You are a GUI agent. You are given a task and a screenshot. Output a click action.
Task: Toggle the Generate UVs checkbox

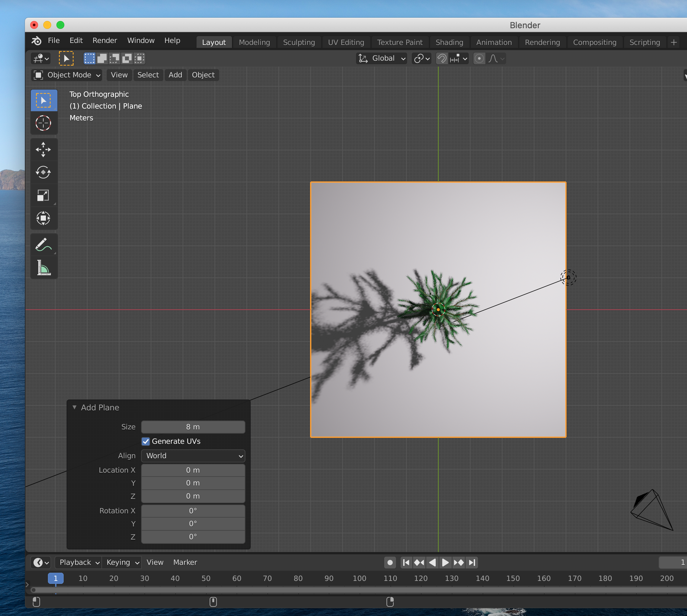tap(146, 441)
